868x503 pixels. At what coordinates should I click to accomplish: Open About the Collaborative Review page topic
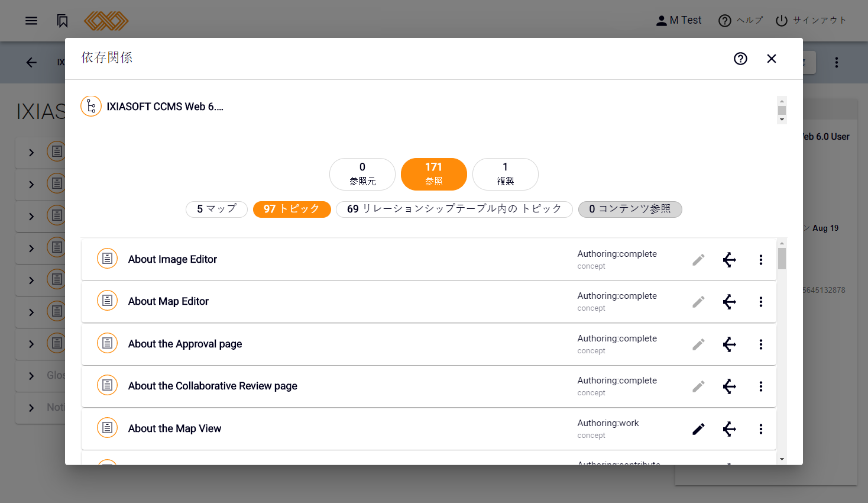click(x=213, y=386)
